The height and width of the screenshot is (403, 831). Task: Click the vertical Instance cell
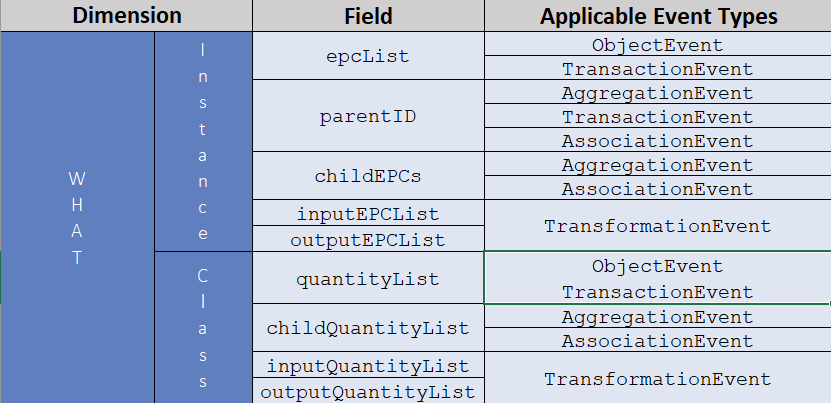pos(203,142)
